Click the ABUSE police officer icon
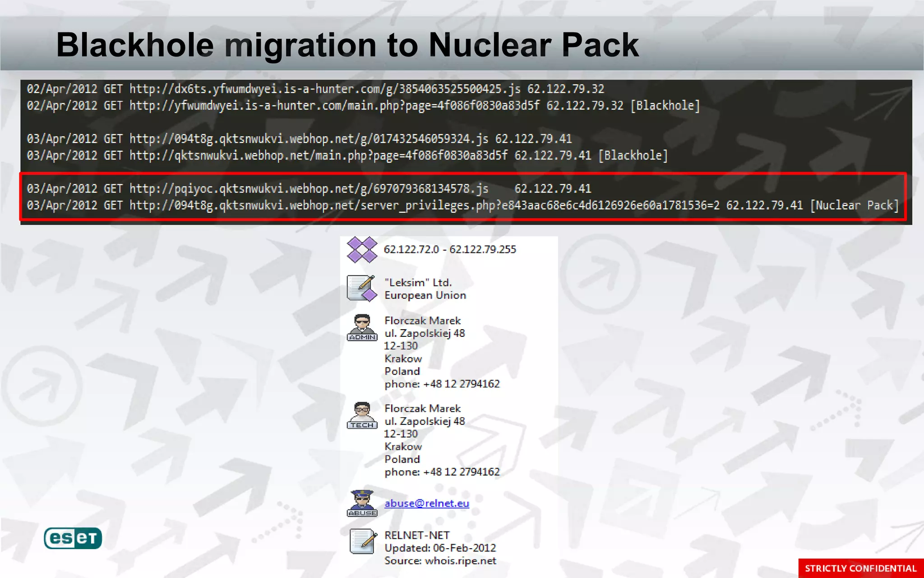 [x=362, y=503]
